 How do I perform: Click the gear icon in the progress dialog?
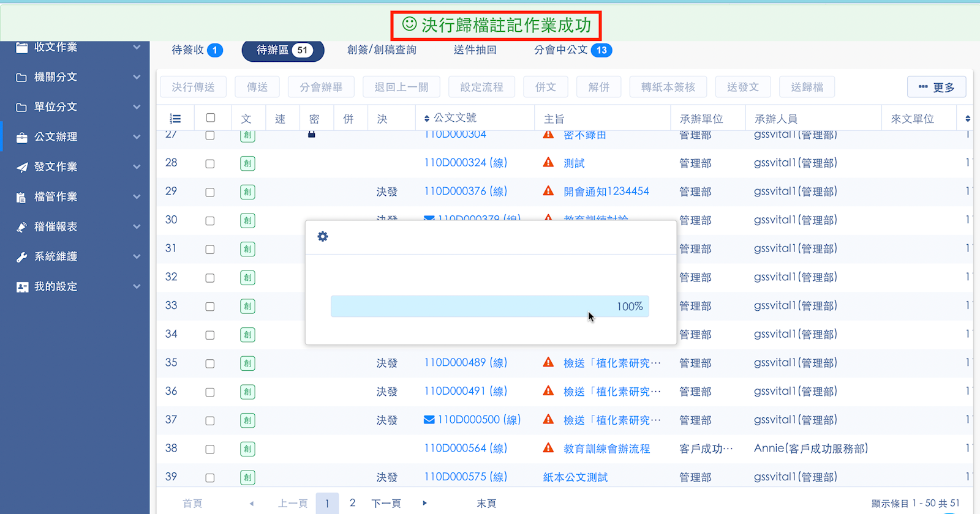[x=323, y=237]
